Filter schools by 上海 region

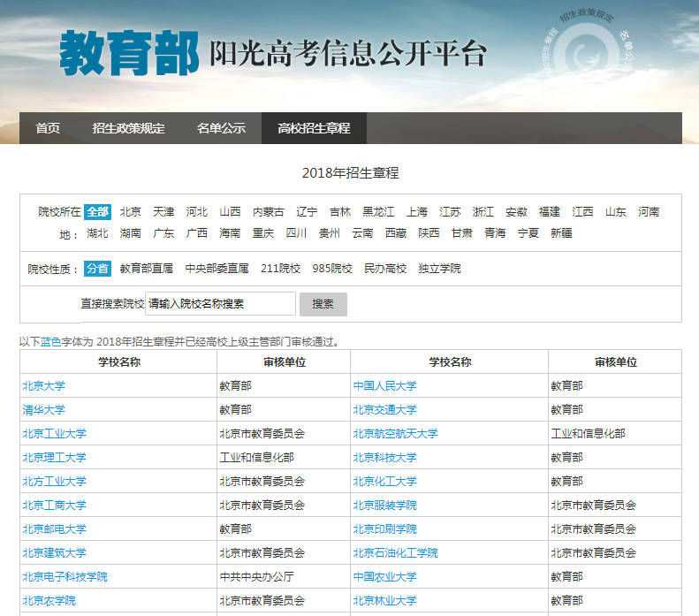[x=417, y=212]
